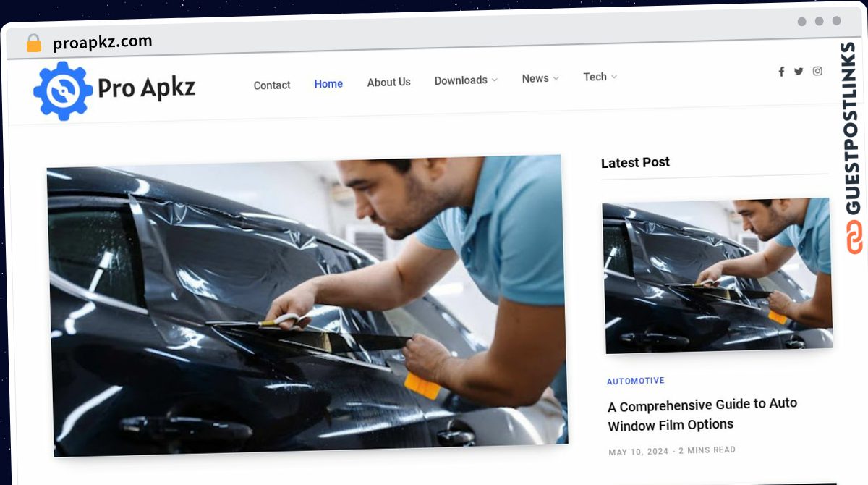
Task: Click the Pro Apkz gear logo icon
Action: pyautogui.click(x=63, y=90)
